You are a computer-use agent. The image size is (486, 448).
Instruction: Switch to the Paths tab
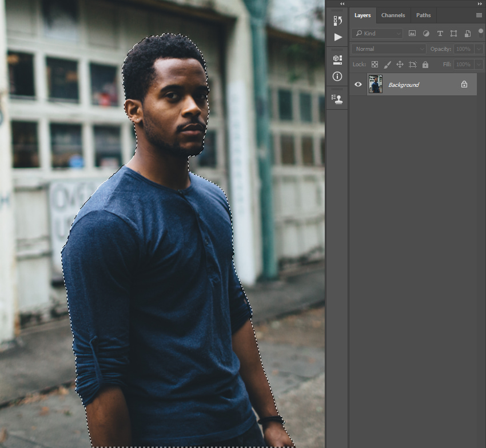click(x=423, y=15)
